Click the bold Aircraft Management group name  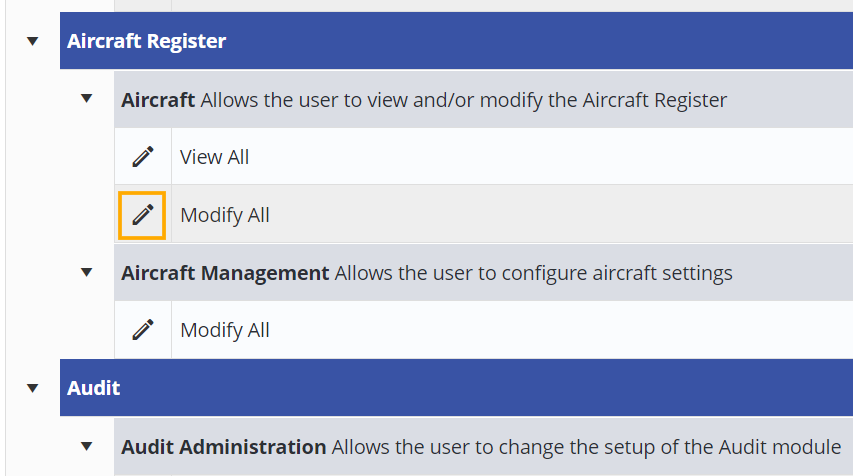[x=225, y=273]
